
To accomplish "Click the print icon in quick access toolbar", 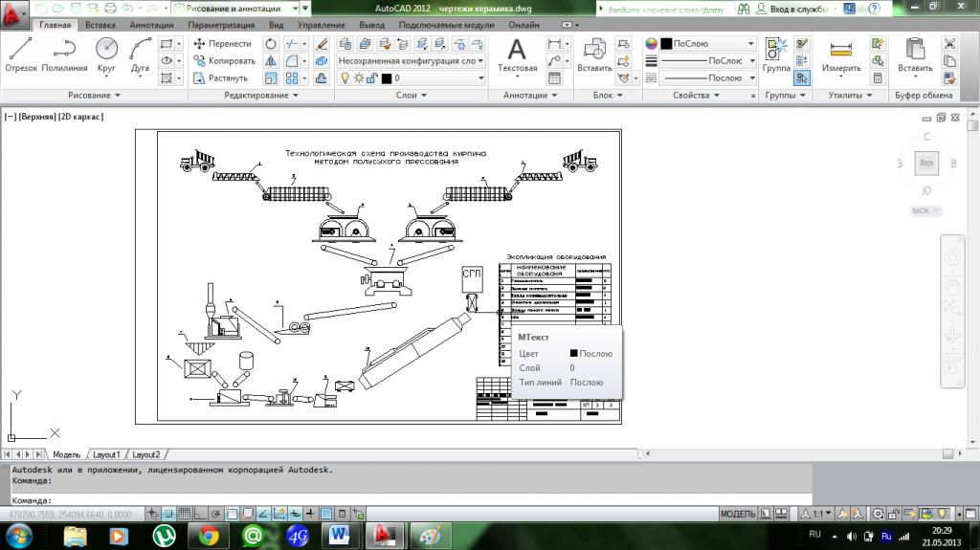I will 110,8.
